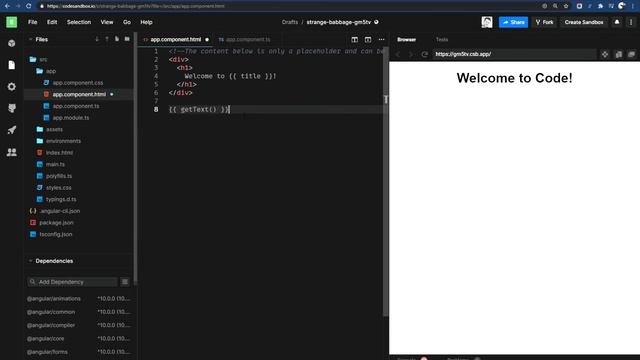
Task: Open the Sandbox Info sidebar icon
Action: coord(11,43)
